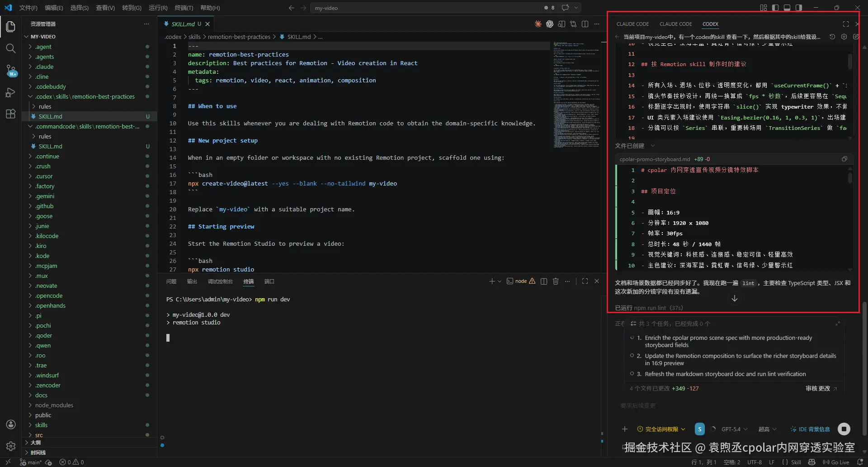Viewport: 868px width, 467px height.
Task: Toggle bottom panel visibility
Action: (x=787, y=8)
